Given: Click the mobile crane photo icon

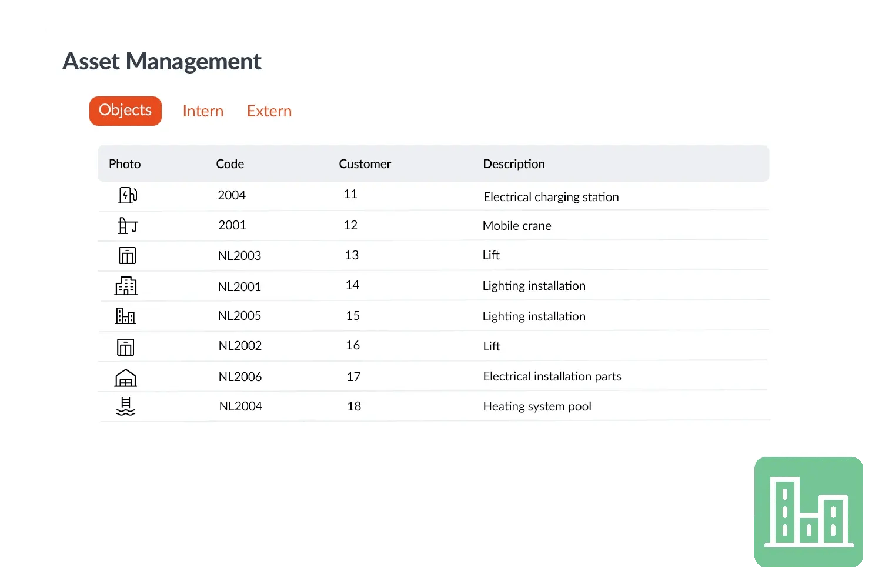Looking at the screenshot, I should (127, 226).
